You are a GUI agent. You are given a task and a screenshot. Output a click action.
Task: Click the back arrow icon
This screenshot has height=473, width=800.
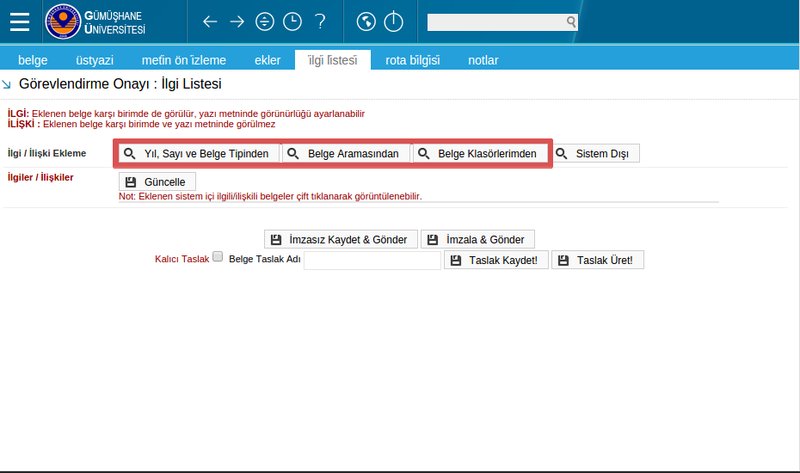pos(209,21)
